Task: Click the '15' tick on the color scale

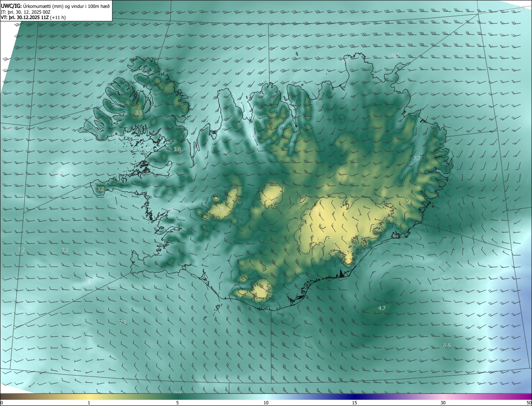Action: click(x=355, y=403)
